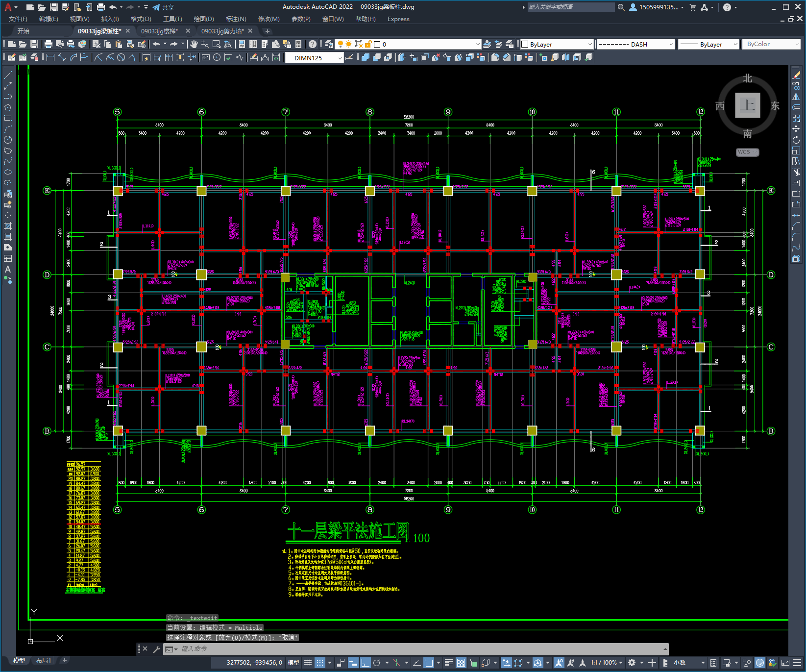Select the Line draw tool
The image size is (806, 672).
click(8, 75)
